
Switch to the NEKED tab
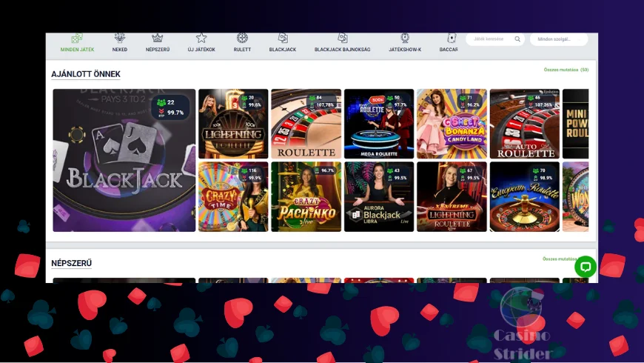click(x=119, y=50)
